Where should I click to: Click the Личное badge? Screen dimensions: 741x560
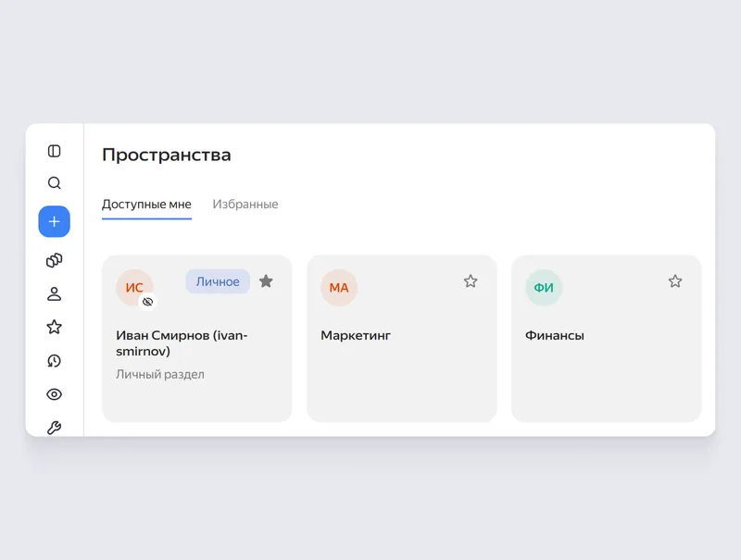[x=218, y=281]
